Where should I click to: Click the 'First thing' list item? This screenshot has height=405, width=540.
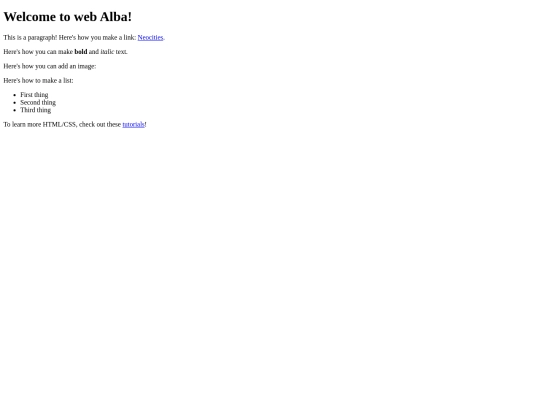pos(34,95)
